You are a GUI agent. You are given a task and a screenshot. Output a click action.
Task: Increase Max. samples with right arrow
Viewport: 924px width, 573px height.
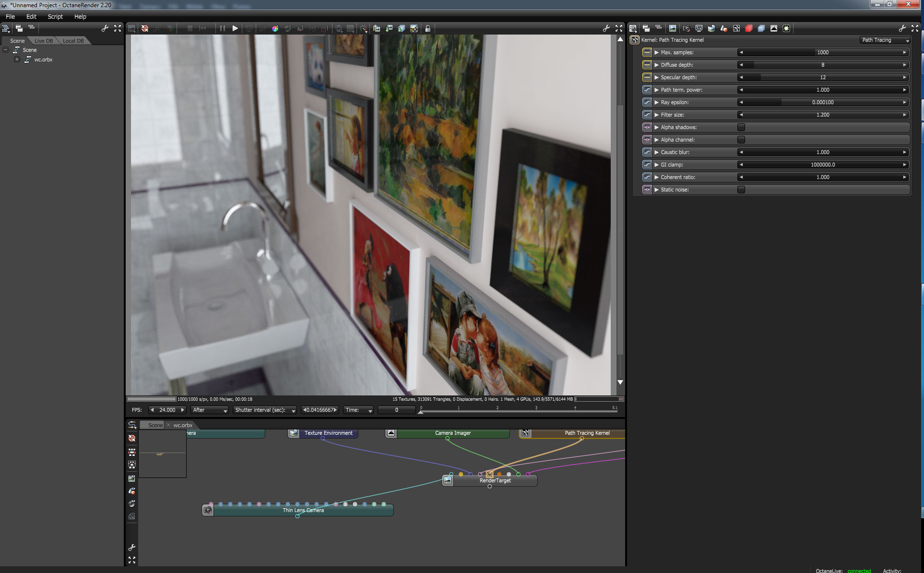click(x=905, y=52)
